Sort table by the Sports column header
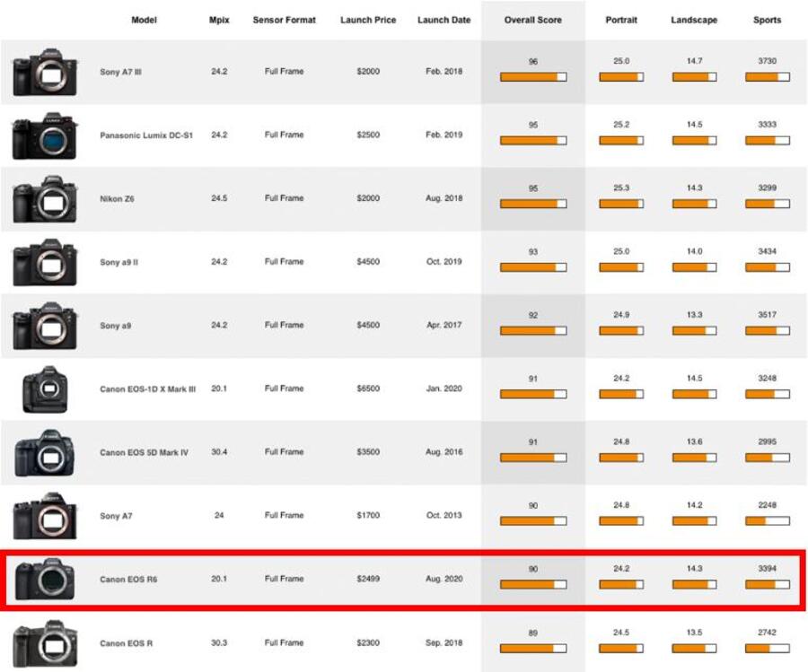The width and height of the screenshot is (808, 672). pyautogui.click(x=767, y=20)
